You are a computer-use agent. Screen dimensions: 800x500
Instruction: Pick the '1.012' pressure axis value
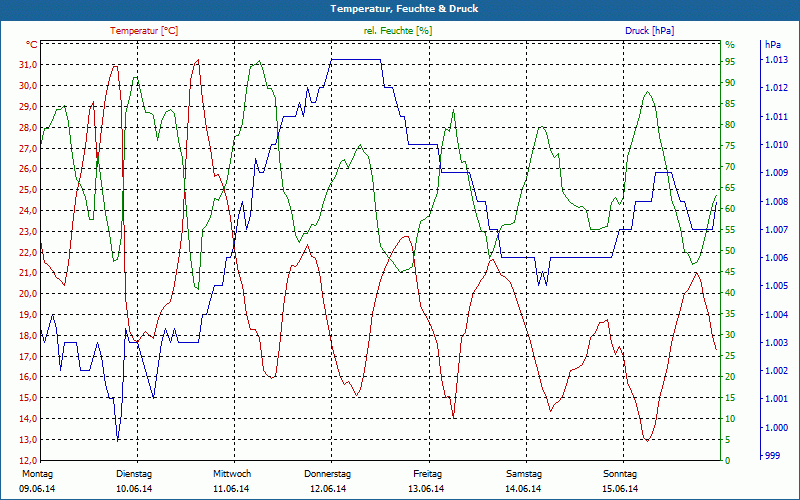pyautogui.click(x=776, y=88)
